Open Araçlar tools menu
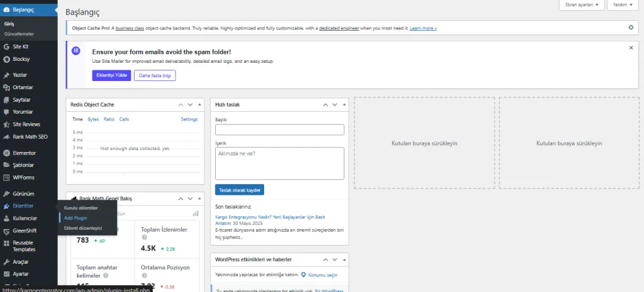 click(21, 262)
